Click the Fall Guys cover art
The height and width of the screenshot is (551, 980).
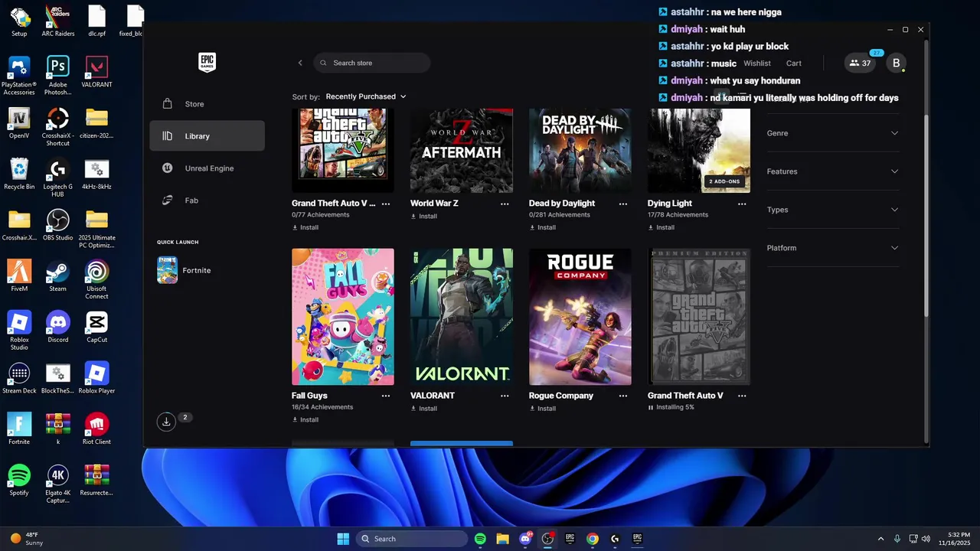point(343,316)
